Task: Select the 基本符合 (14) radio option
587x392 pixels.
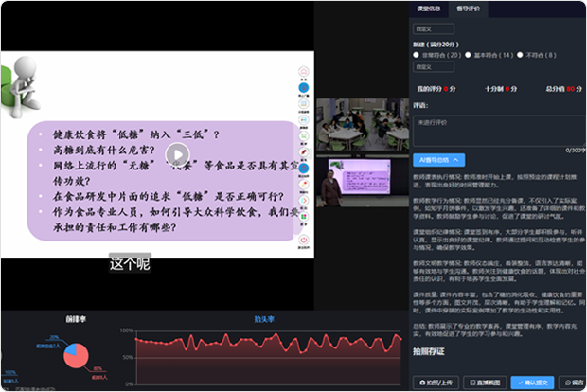Action: [x=467, y=55]
